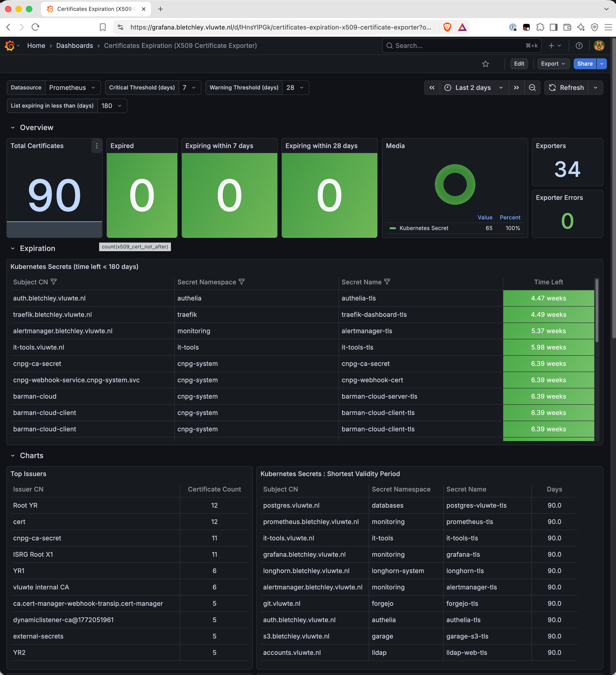Viewport: 616px width, 675px height.
Task: Click the Edit button
Action: tap(519, 64)
